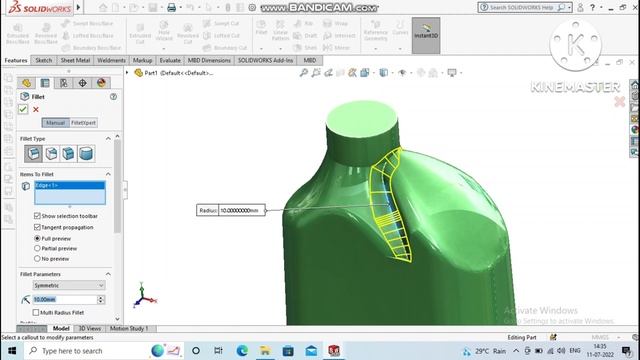Open the PropertyManager tab icon

tap(45, 83)
